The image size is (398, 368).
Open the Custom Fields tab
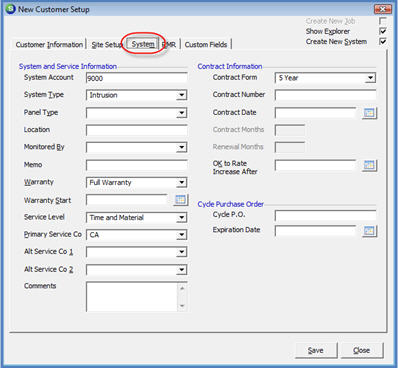[206, 45]
